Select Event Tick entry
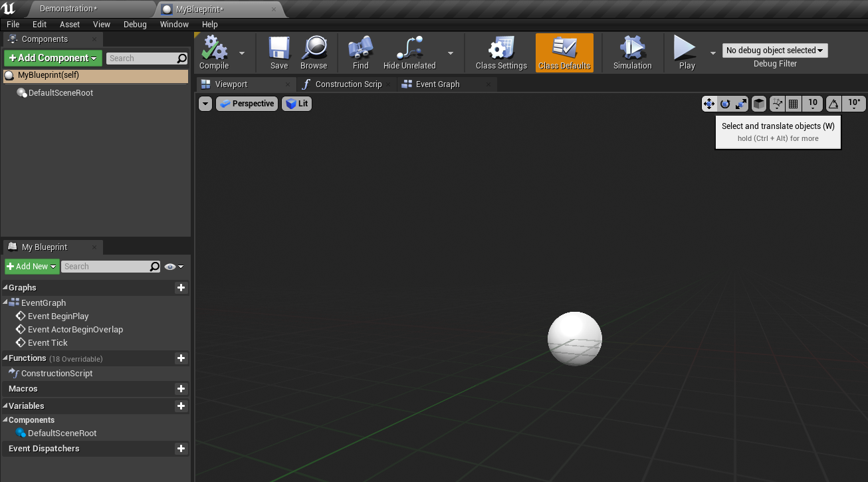Image resolution: width=868 pixels, height=482 pixels. coord(48,343)
